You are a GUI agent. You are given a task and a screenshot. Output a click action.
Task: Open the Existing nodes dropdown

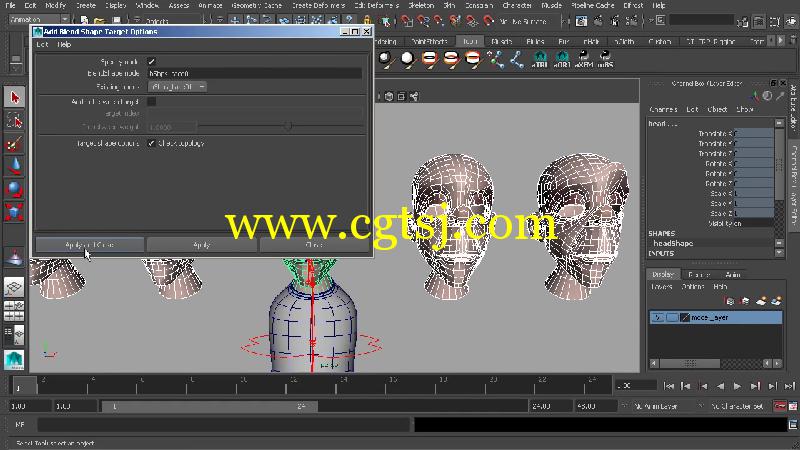178,87
